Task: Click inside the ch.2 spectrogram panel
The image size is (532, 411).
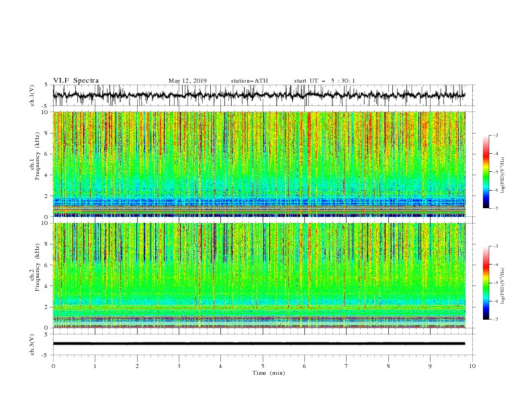Action: point(259,275)
